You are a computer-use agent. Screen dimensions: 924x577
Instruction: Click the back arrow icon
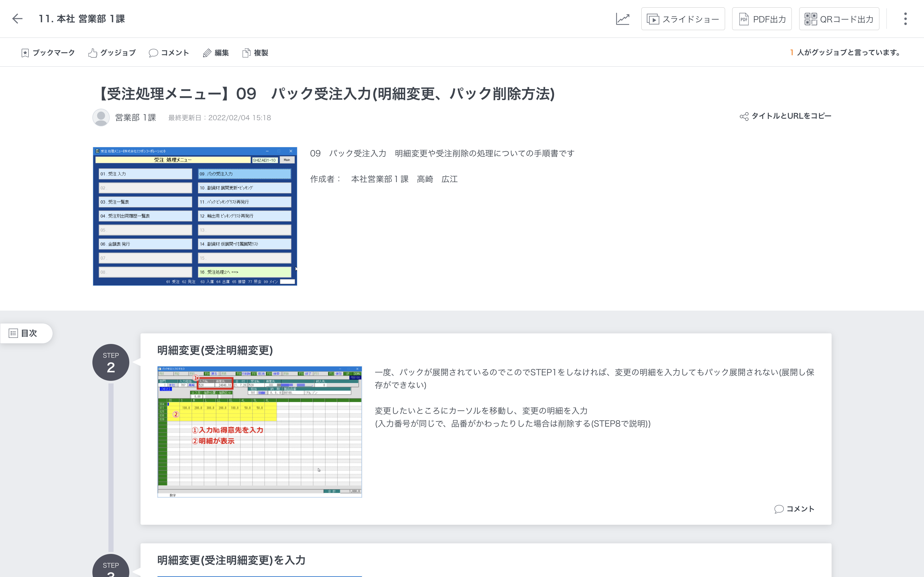pyautogui.click(x=17, y=19)
